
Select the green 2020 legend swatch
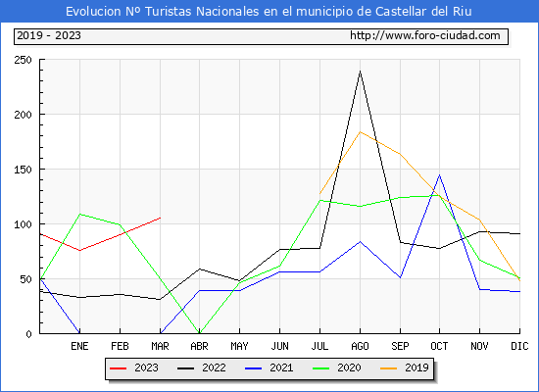click(x=320, y=368)
